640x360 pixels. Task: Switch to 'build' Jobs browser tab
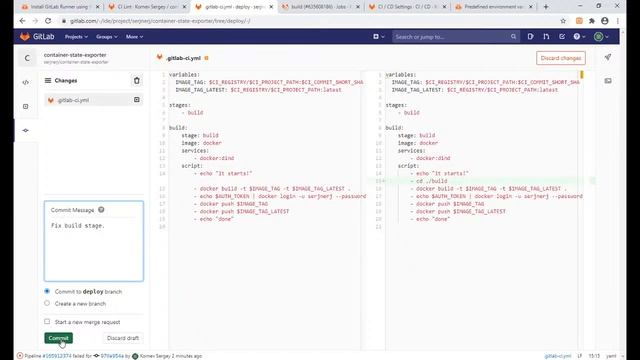[x=320, y=7]
